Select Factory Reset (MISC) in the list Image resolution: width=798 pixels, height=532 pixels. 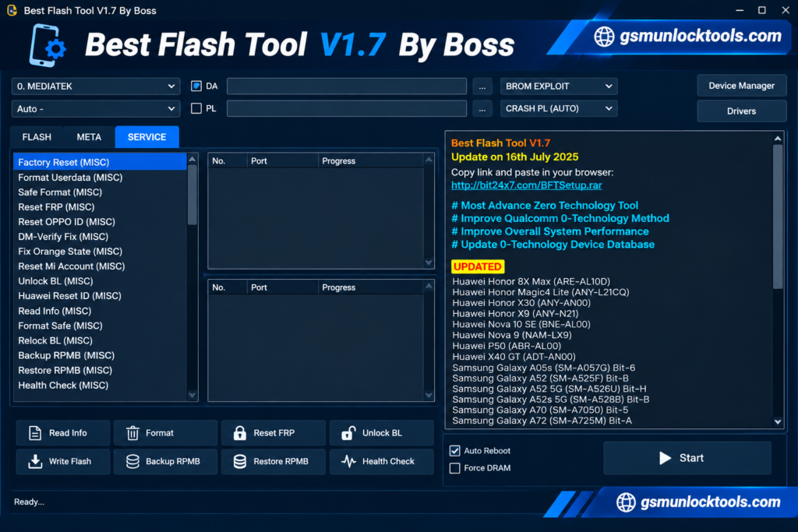[x=100, y=162]
